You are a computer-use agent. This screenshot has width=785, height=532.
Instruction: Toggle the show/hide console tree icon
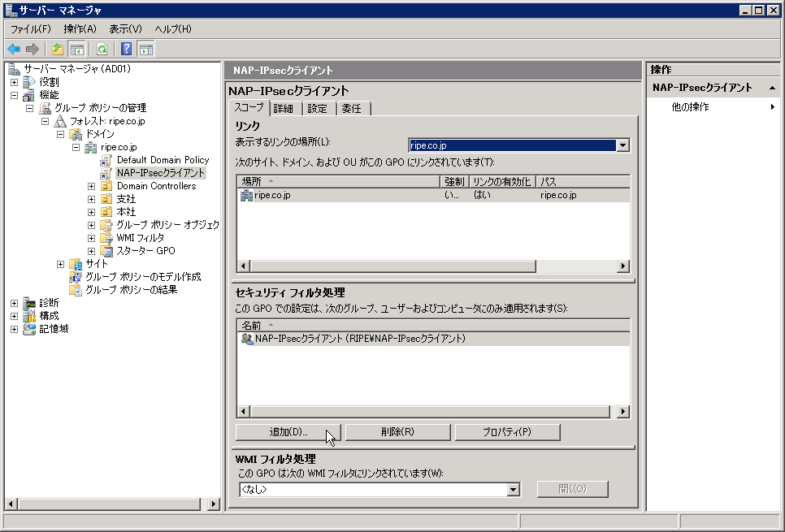pyautogui.click(x=76, y=49)
